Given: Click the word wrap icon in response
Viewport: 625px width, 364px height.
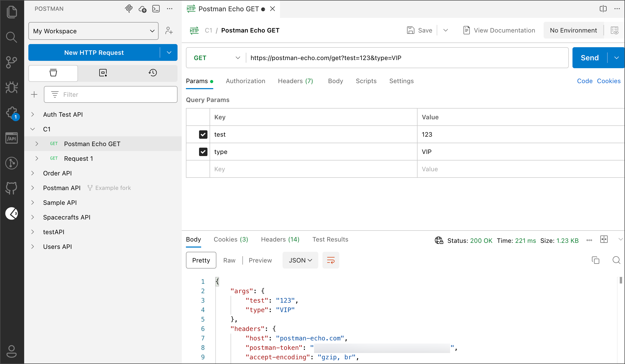Looking at the screenshot, I should pyautogui.click(x=331, y=260).
